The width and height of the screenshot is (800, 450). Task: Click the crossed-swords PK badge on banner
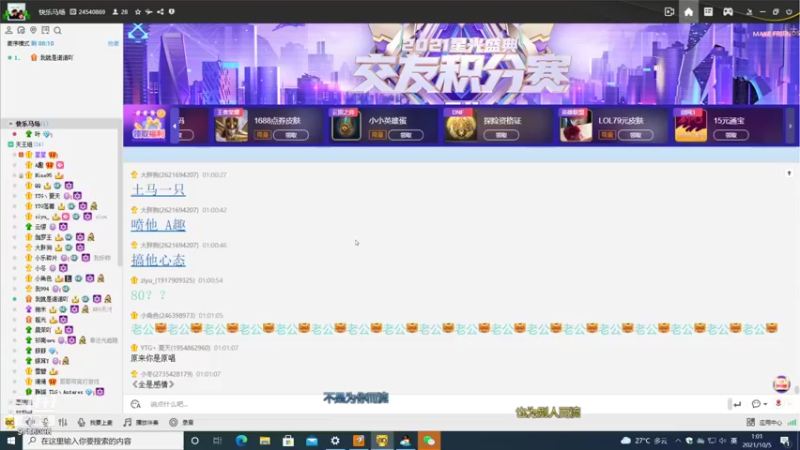coord(137,33)
